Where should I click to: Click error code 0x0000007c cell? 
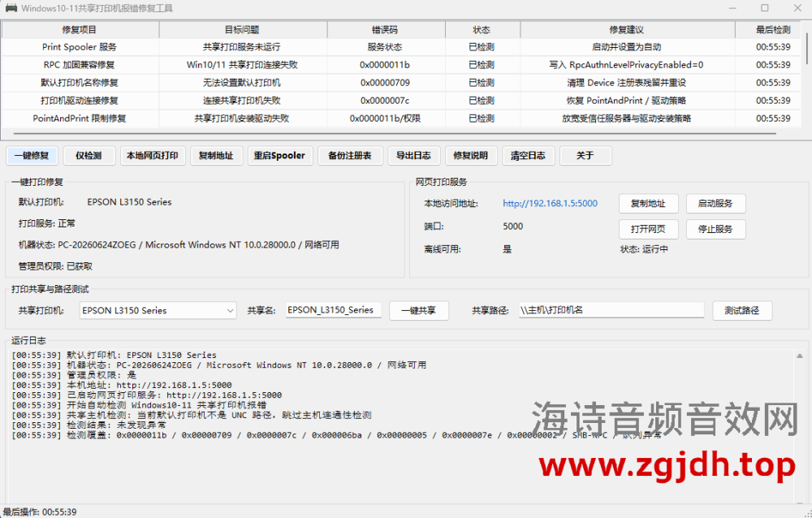[x=385, y=101]
